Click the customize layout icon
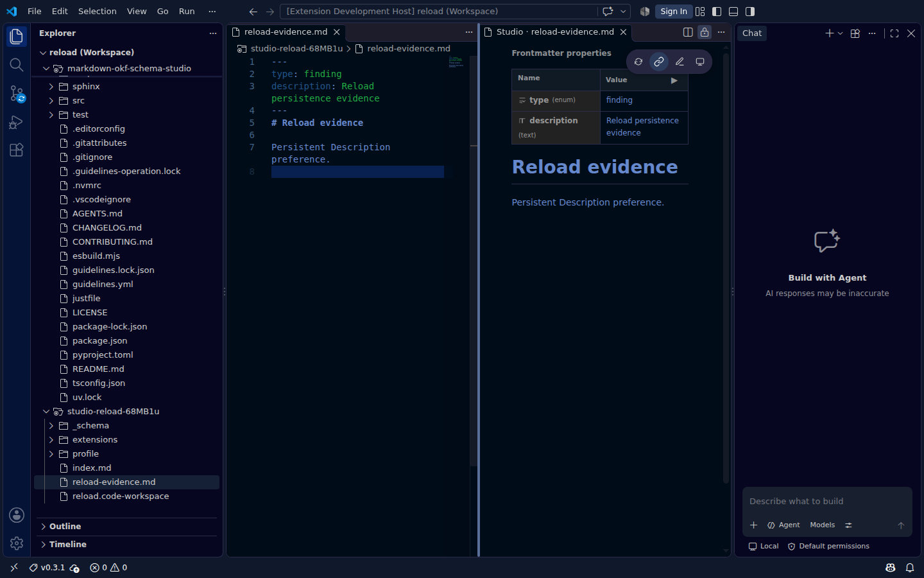The width and height of the screenshot is (924, 578). click(x=700, y=12)
